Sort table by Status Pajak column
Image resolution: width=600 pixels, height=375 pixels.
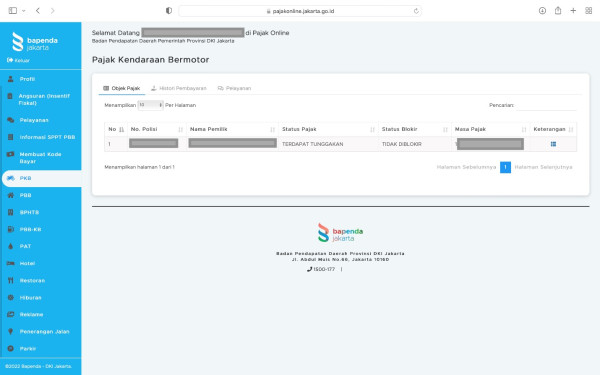[328, 129]
